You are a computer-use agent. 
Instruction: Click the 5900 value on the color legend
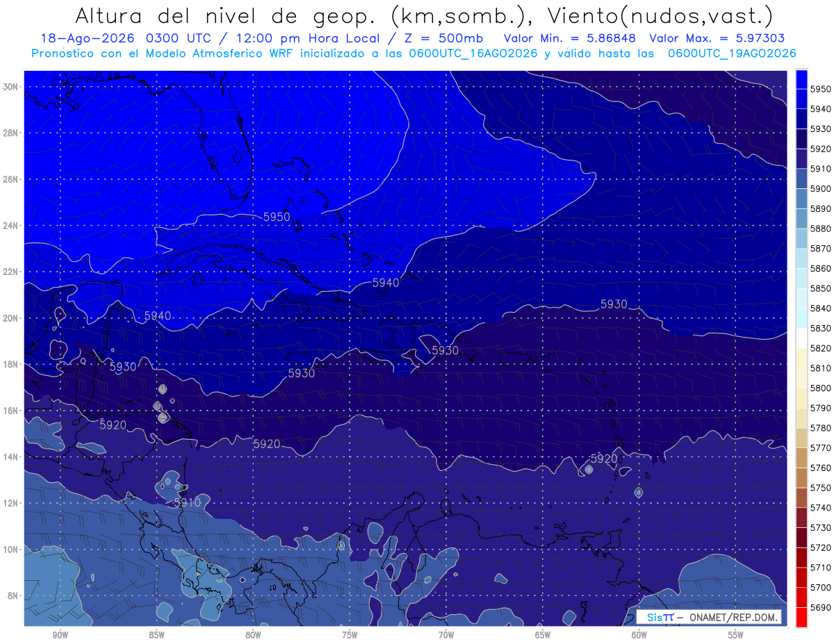coord(821,188)
